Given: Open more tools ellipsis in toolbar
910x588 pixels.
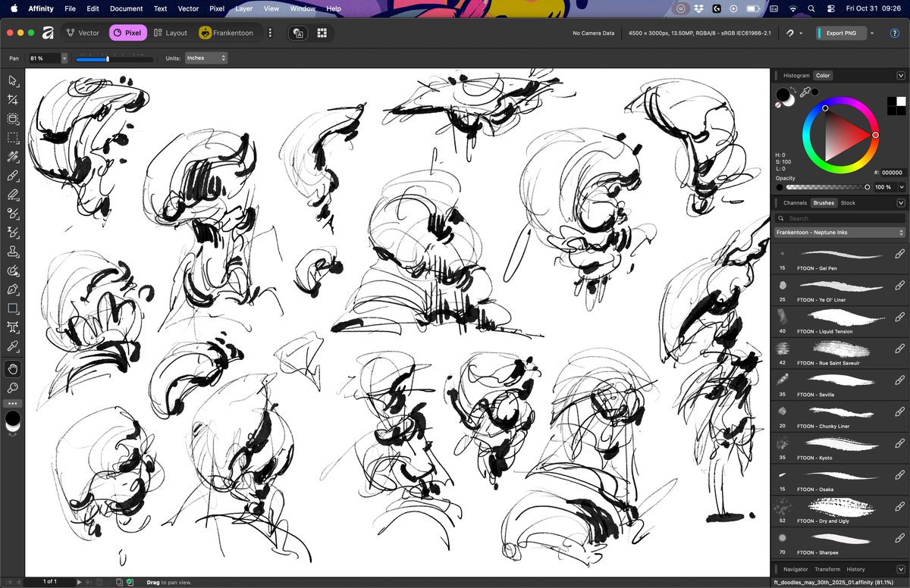Looking at the screenshot, I should click(x=13, y=403).
